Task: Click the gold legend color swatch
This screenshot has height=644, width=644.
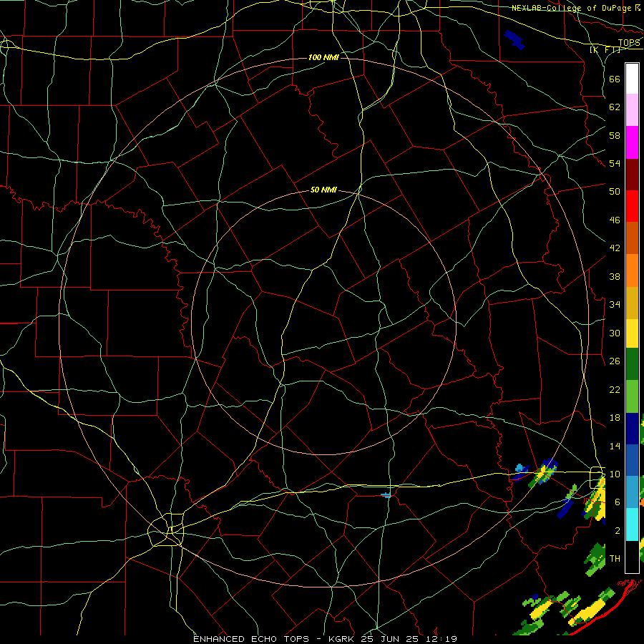Action: pos(632,303)
